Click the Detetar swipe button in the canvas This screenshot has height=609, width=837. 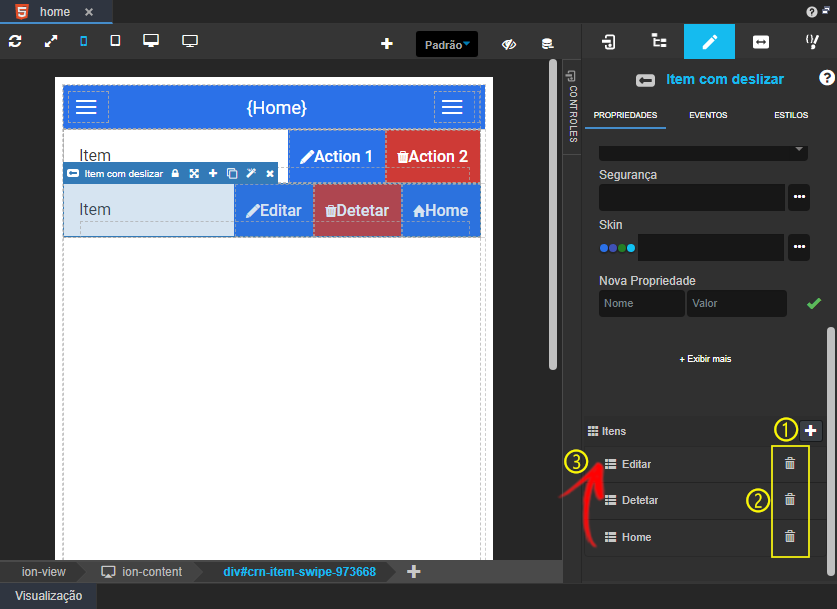pyautogui.click(x=357, y=210)
